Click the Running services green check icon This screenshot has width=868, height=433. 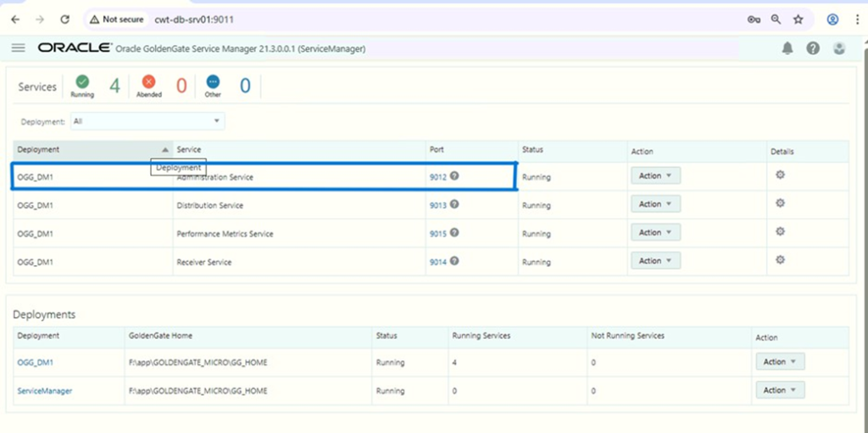[x=82, y=82]
